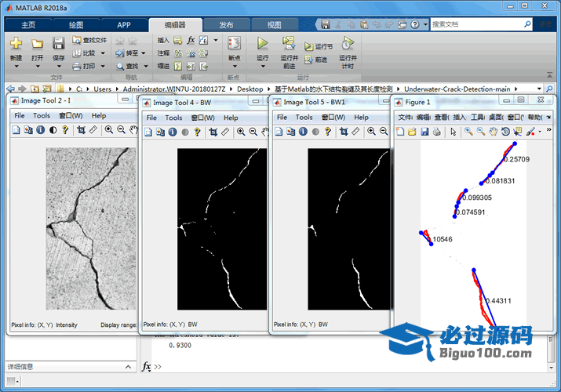This screenshot has width=561, height=392.
Task: Click Run and Advance (运行并前进) icon
Action: point(289,43)
